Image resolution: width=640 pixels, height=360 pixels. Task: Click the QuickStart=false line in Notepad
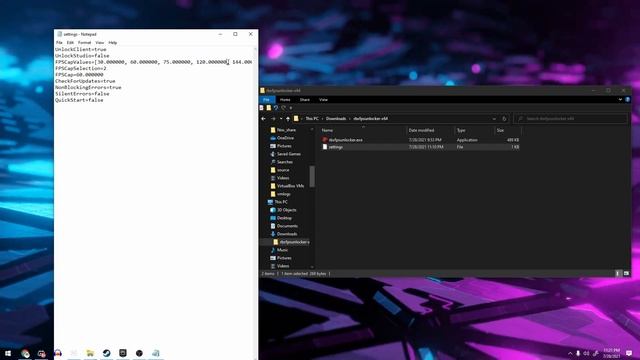(79, 100)
